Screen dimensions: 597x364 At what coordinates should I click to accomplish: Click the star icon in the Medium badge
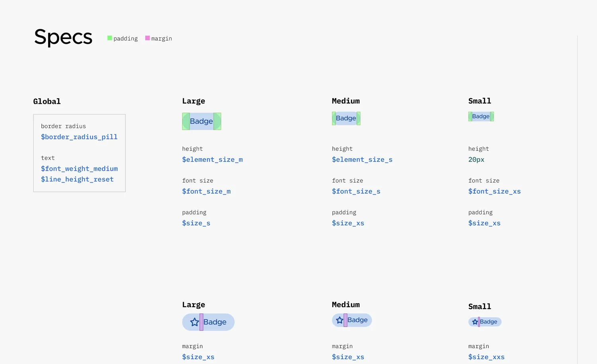(339, 320)
